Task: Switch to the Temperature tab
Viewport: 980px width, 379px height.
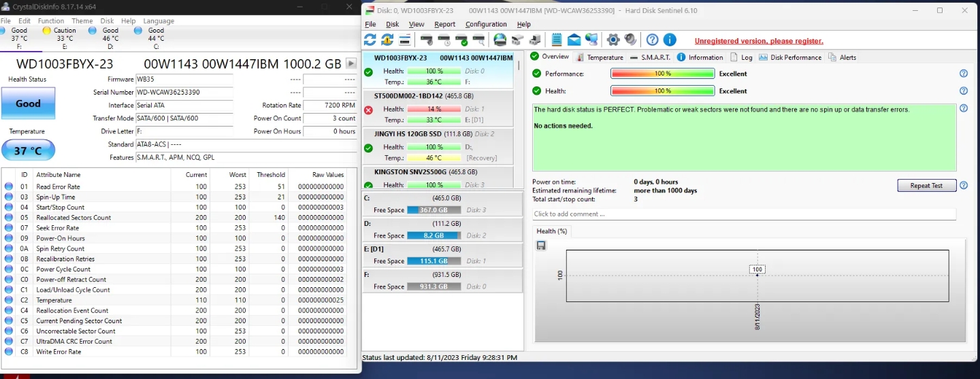Action: click(600, 57)
